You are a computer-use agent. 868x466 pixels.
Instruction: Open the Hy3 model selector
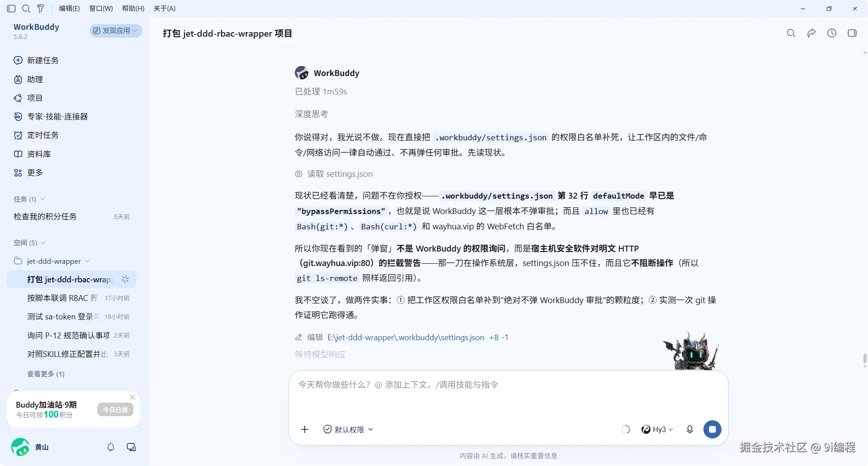click(x=657, y=429)
